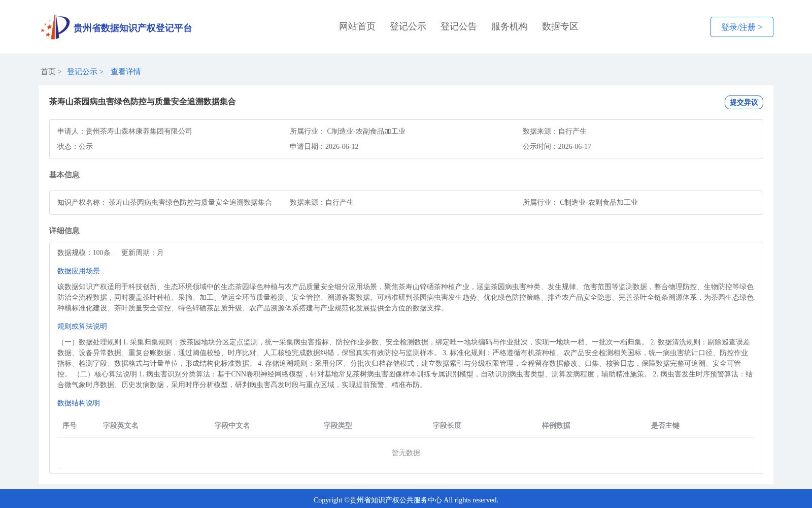This screenshot has height=508, width=812.
Task: Click the 是否主键 column header
Action: tap(665, 425)
